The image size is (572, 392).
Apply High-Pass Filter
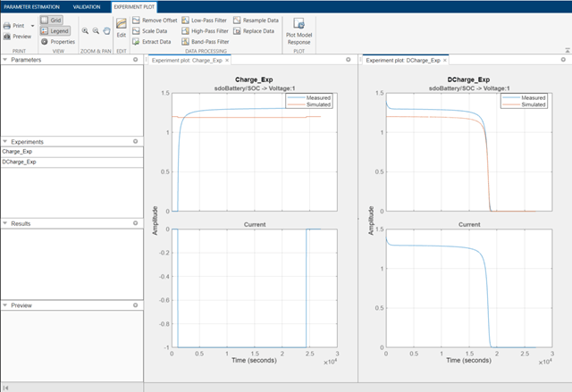(205, 31)
